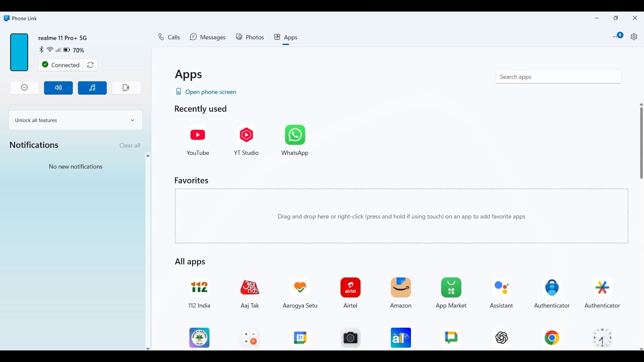Click the apps list vertical scrollbar thumb

[x=641, y=143]
